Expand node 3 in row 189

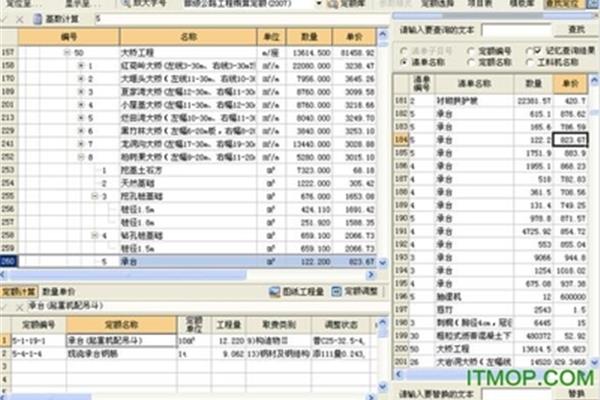click(81, 92)
